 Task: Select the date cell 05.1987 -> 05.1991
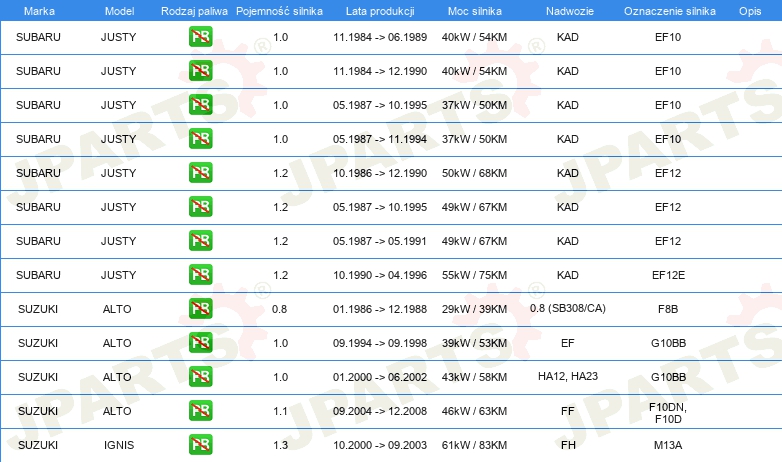[x=380, y=241]
